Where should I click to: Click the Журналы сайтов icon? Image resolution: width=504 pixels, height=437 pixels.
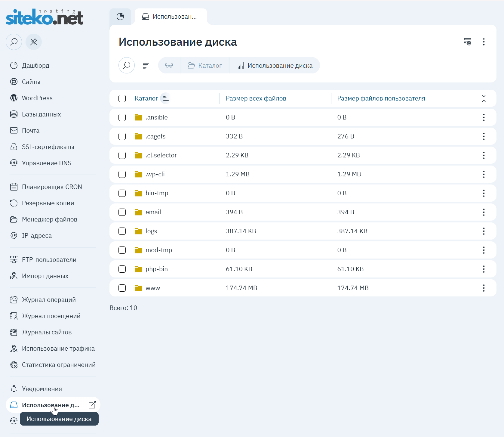click(x=14, y=332)
